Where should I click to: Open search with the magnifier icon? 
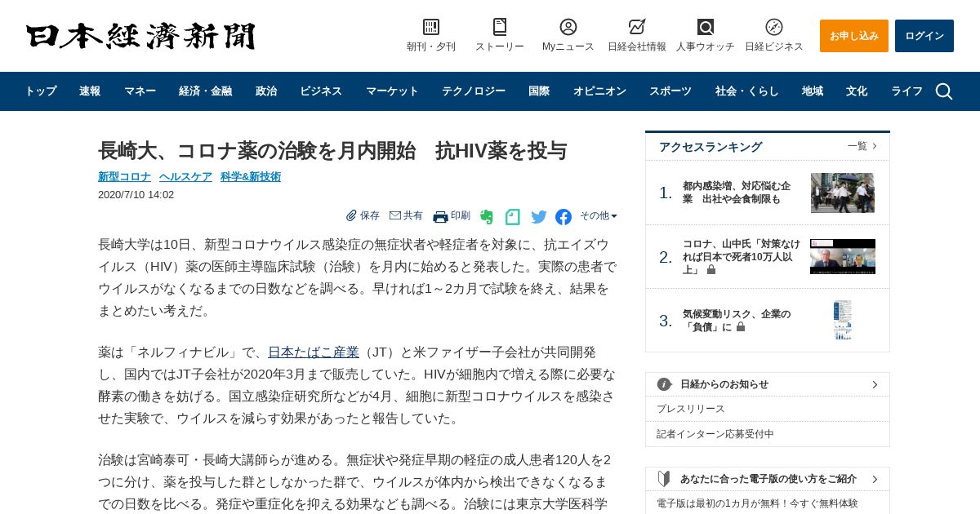[944, 91]
